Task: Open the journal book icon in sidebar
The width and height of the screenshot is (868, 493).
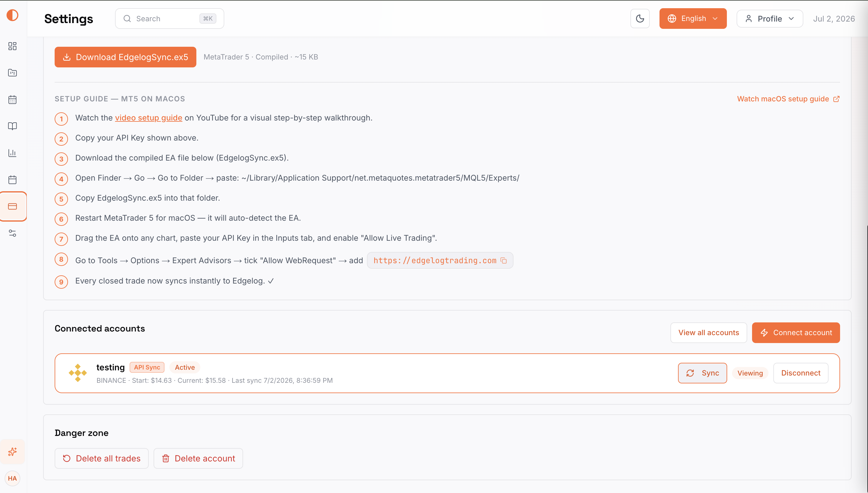Action: tap(12, 126)
